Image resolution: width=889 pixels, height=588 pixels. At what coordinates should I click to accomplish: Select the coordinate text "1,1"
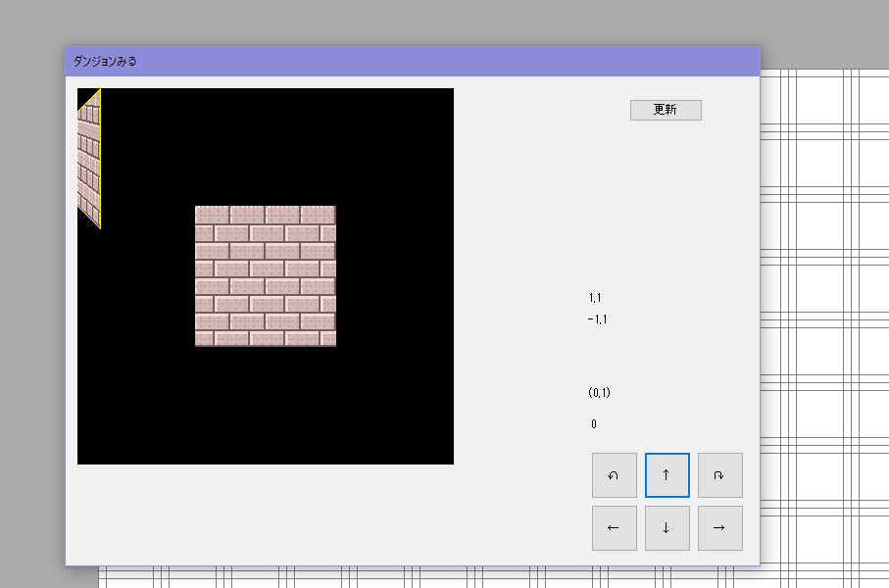[x=595, y=298]
